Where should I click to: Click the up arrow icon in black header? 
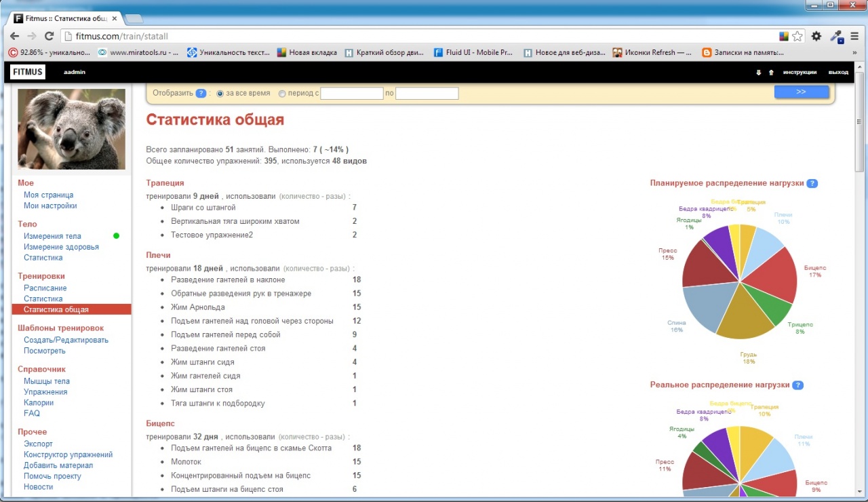click(771, 73)
